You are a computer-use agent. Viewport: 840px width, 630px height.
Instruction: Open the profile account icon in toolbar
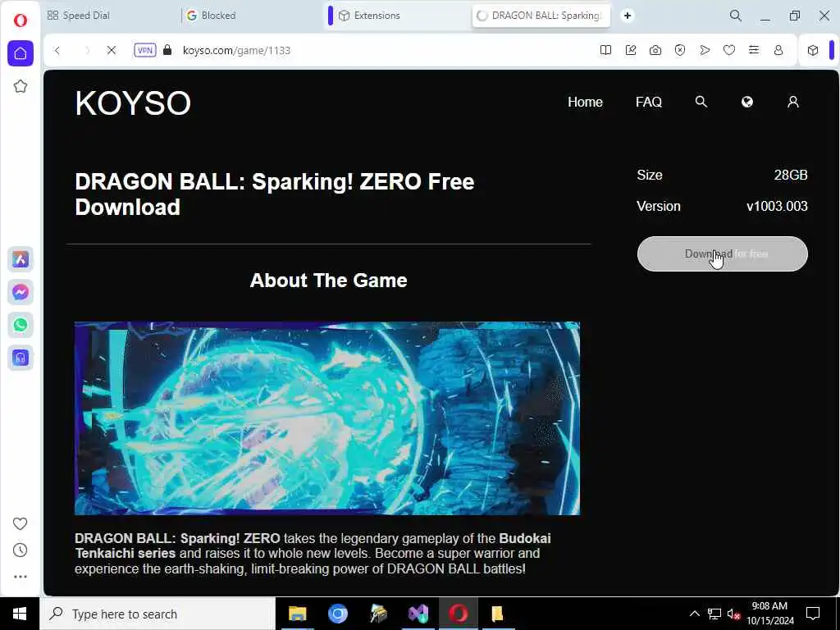pyautogui.click(x=778, y=50)
